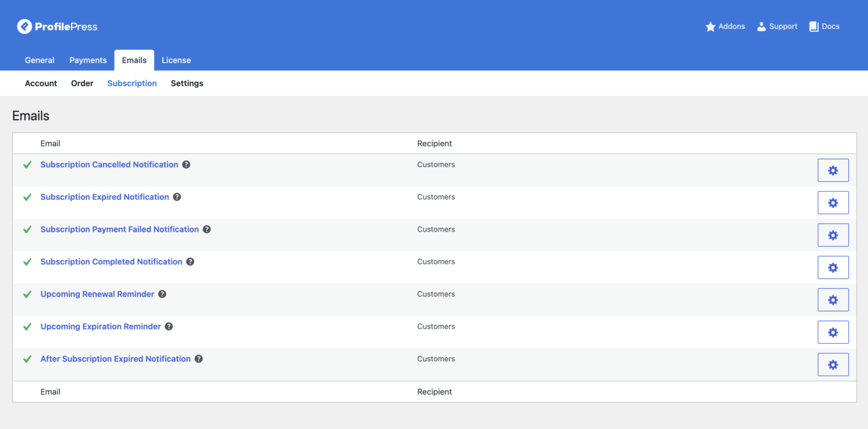868x429 pixels.
Task: Open settings gear for Subscription Payment Failed Notification
Action: point(833,235)
